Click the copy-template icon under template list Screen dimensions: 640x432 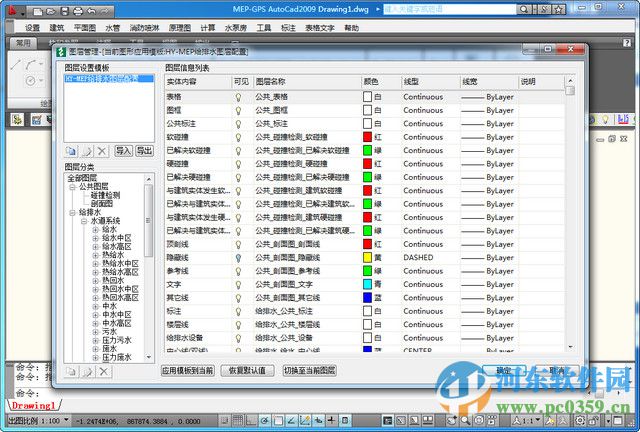[x=71, y=151]
